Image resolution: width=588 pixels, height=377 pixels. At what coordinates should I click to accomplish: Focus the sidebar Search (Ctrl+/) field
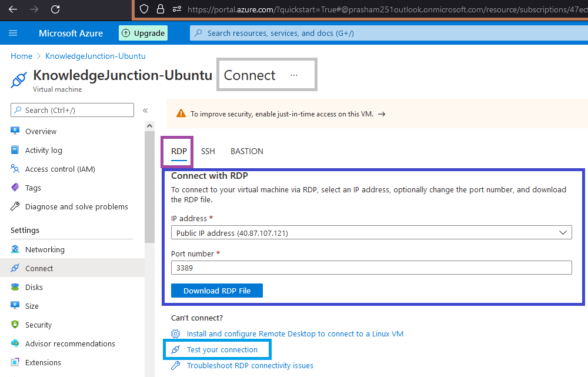[x=72, y=111]
